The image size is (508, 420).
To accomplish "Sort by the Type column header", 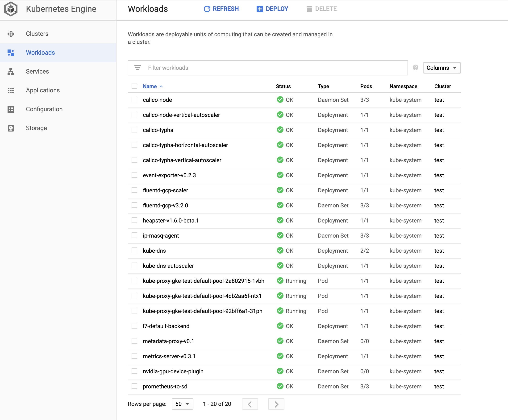I will pos(323,86).
